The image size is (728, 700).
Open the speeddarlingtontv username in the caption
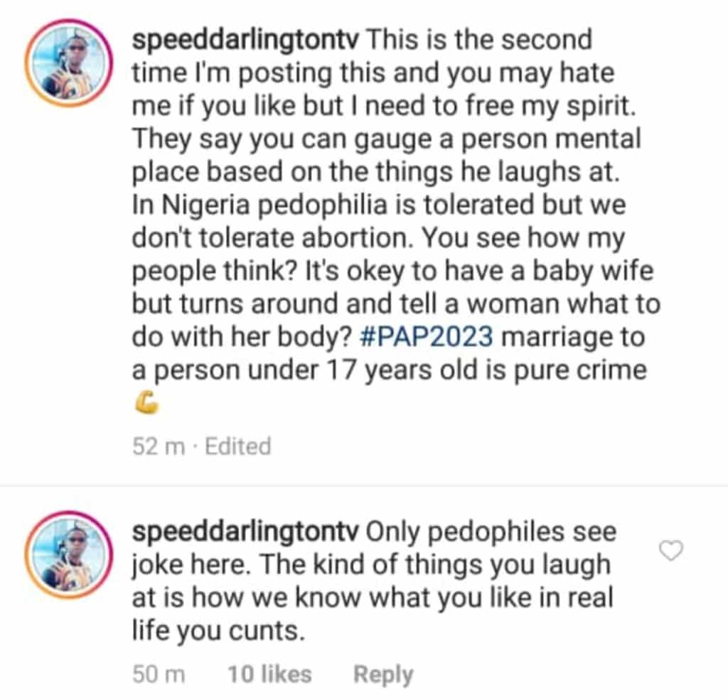pos(245,40)
